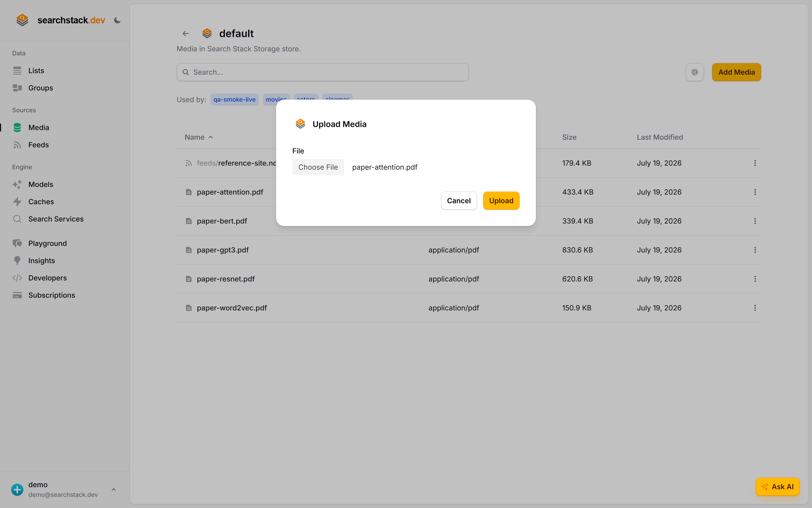The image size is (812, 508).
Task: Expand the demo account menu chevron
Action: coord(114,489)
